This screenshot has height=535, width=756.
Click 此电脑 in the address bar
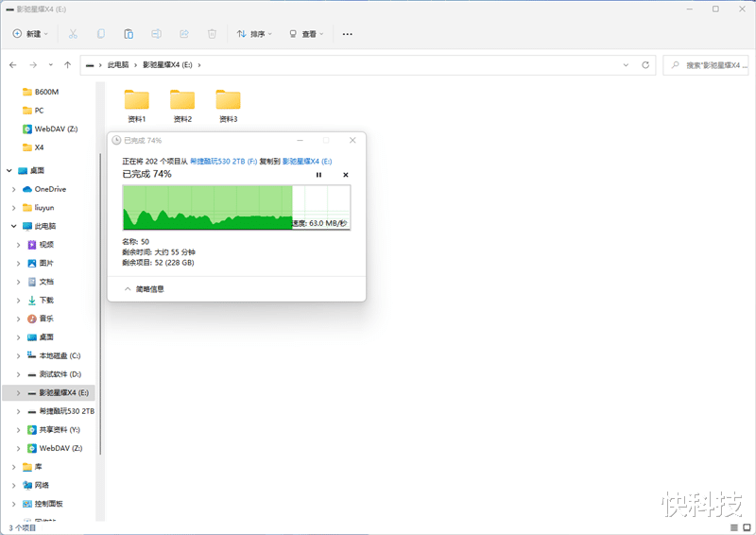click(x=118, y=65)
